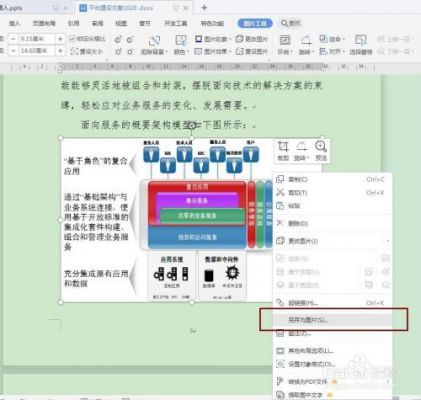Image resolution: width=421 pixels, height=400 pixels.
Task: Open the View (视图) ribbon tab
Action: [x=121, y=23]
